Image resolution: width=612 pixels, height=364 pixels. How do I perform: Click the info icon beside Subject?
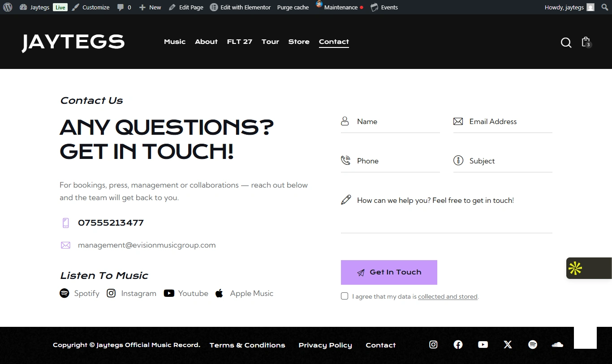[x=458, y=160]
